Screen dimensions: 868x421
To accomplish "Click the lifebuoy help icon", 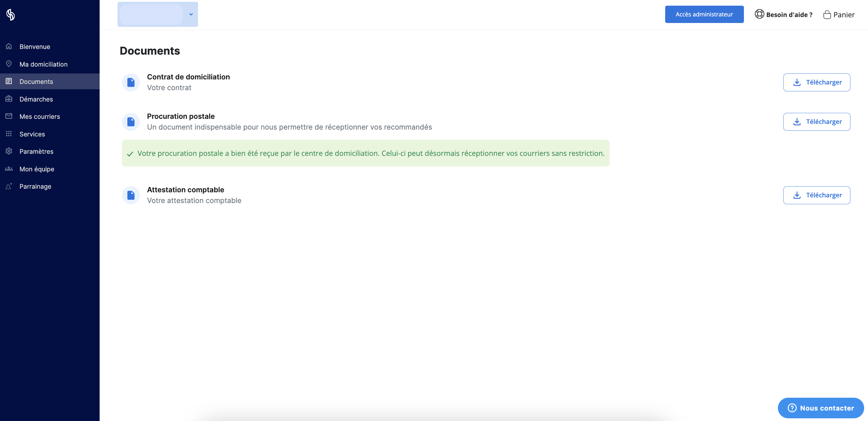I will 759,14.
